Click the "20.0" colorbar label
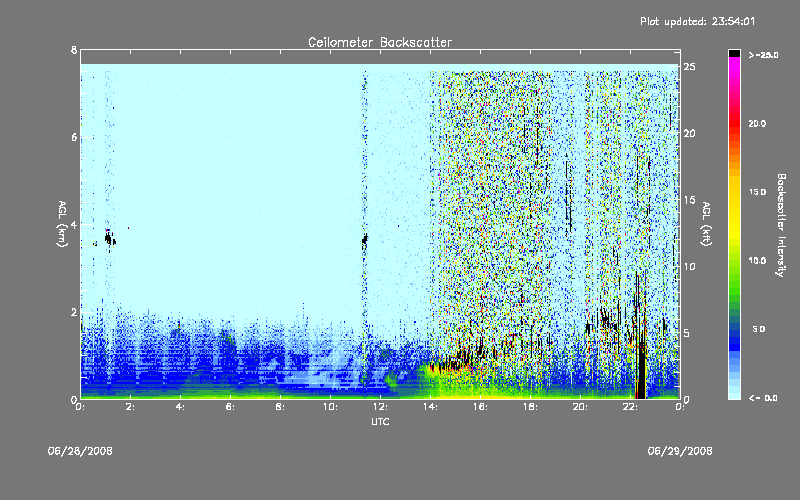800x500 pixels. 757,123
